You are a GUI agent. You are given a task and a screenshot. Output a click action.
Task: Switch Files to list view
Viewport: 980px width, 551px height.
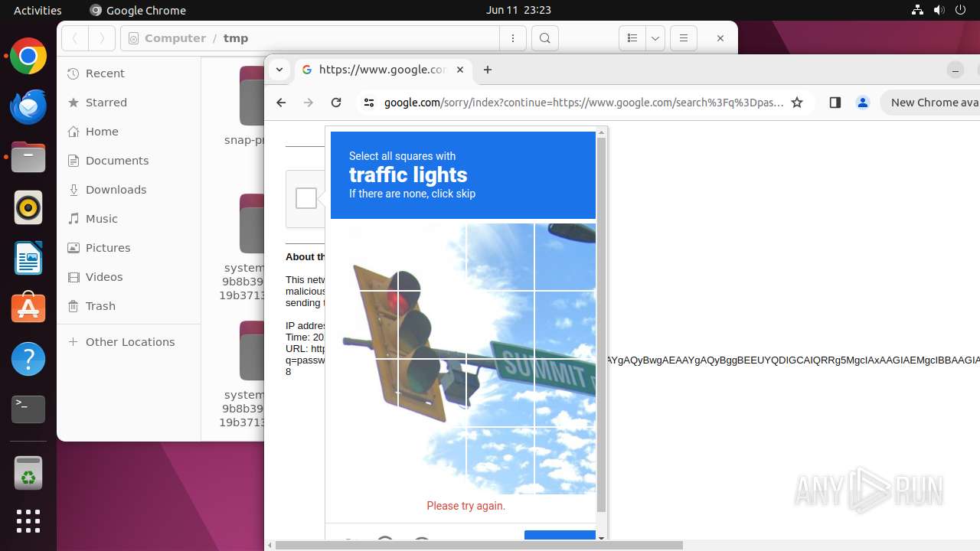click(632, 38)
